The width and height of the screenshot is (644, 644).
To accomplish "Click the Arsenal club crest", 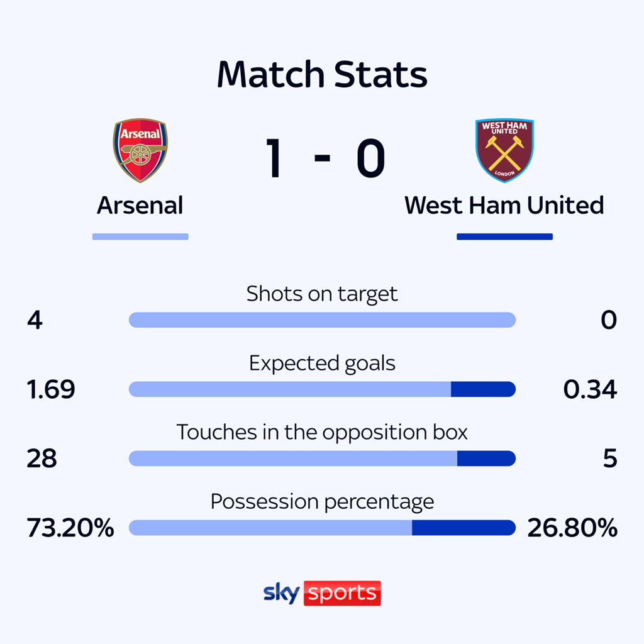I will (140, 150).
